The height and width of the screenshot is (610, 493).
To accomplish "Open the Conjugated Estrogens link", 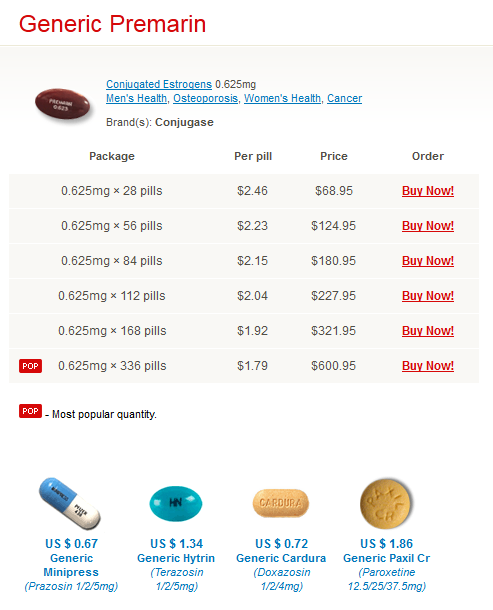I will [x=159, y=84].
